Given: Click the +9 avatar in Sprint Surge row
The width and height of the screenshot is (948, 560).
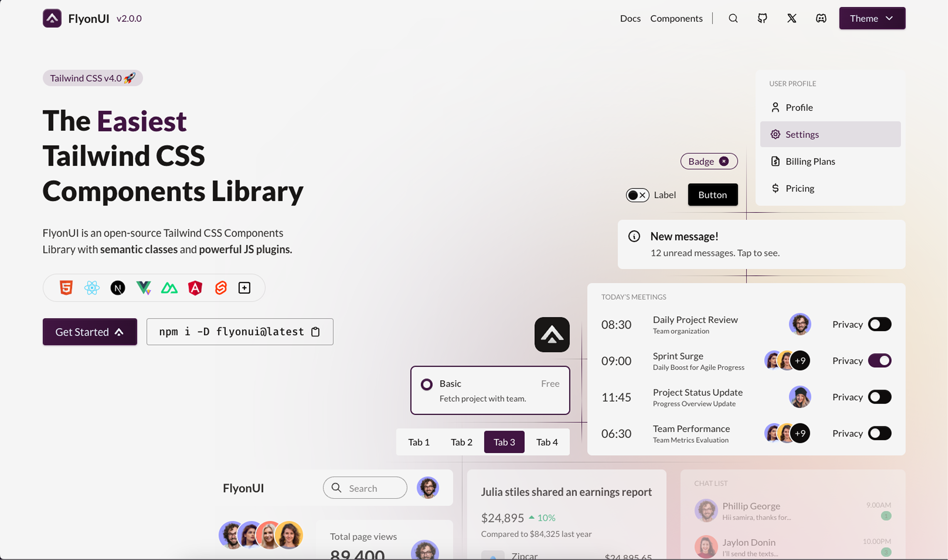Looking at the screenshot, I should click(x=800, y=360).
